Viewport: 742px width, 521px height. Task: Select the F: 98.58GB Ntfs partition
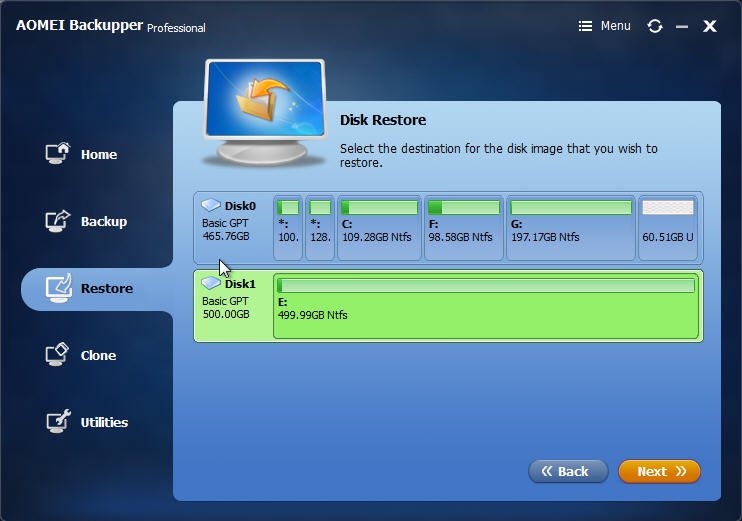point(464,229)
